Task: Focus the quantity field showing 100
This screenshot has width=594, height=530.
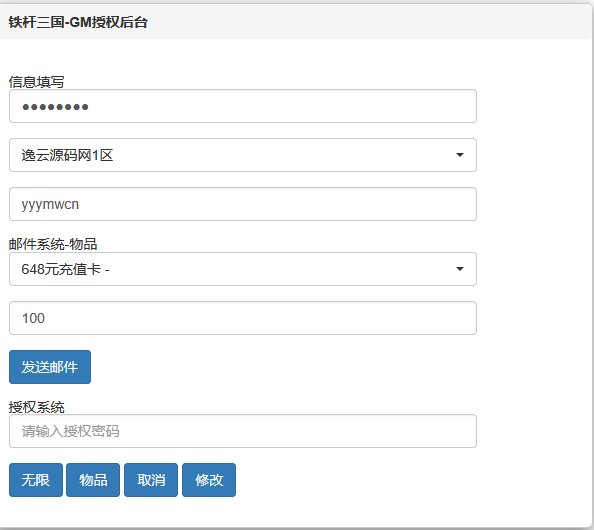Action: tap(243, 318)
